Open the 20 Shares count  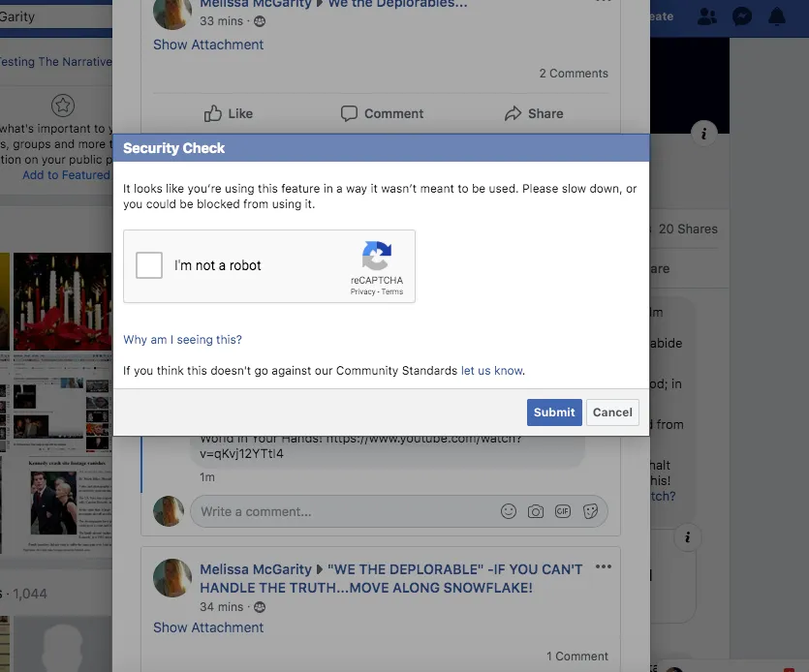[x=688, y=229]
